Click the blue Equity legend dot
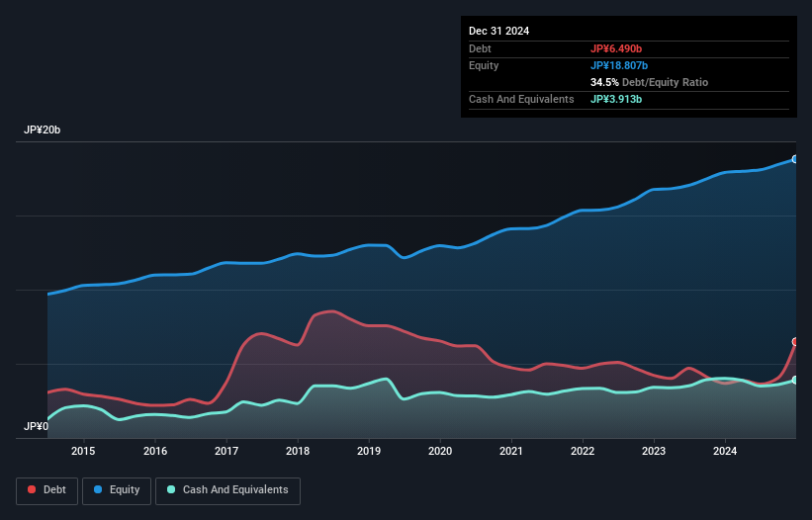This screenshot has width=812, height=520. tap(98, 489)
